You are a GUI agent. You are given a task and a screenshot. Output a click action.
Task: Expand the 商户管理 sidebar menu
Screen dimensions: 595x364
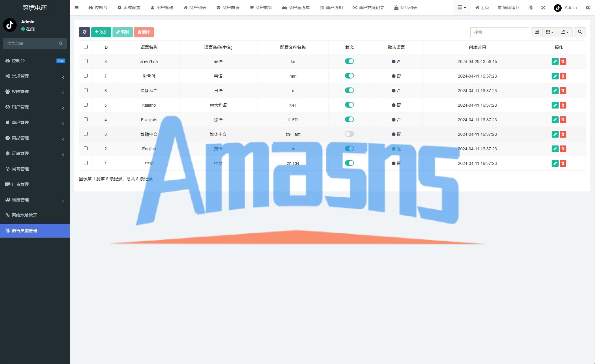click(x=35, y=122)
